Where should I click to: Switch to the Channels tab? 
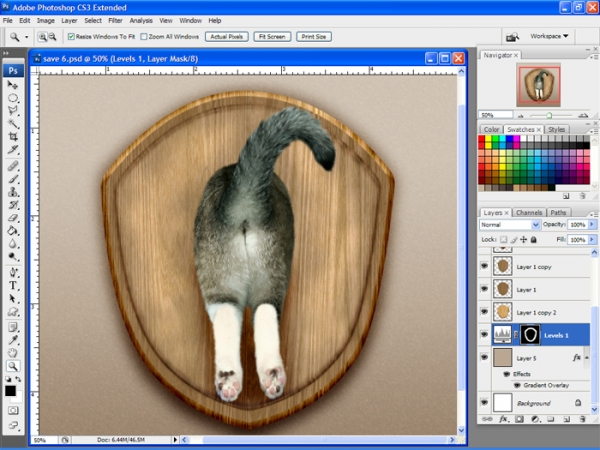click(529, 213)
